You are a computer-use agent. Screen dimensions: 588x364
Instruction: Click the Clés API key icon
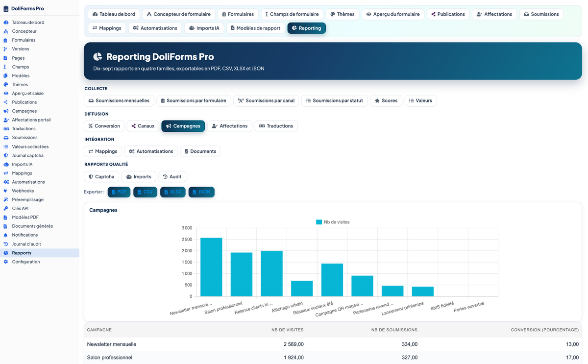(6, 208)
